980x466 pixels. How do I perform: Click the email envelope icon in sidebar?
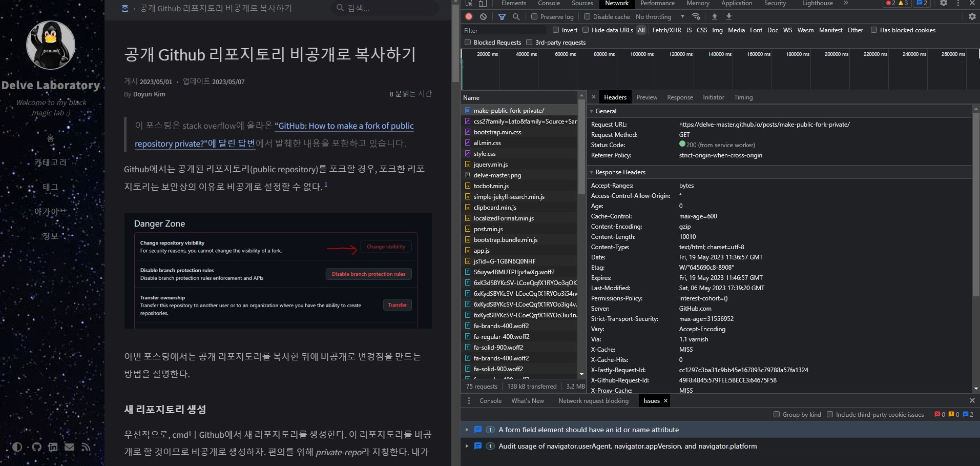click(x=69, y=447)
